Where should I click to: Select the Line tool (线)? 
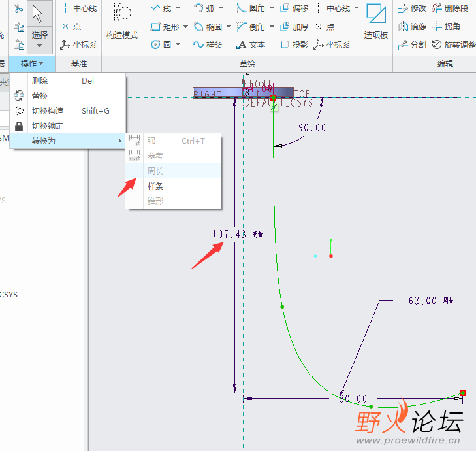click(161, 8)
